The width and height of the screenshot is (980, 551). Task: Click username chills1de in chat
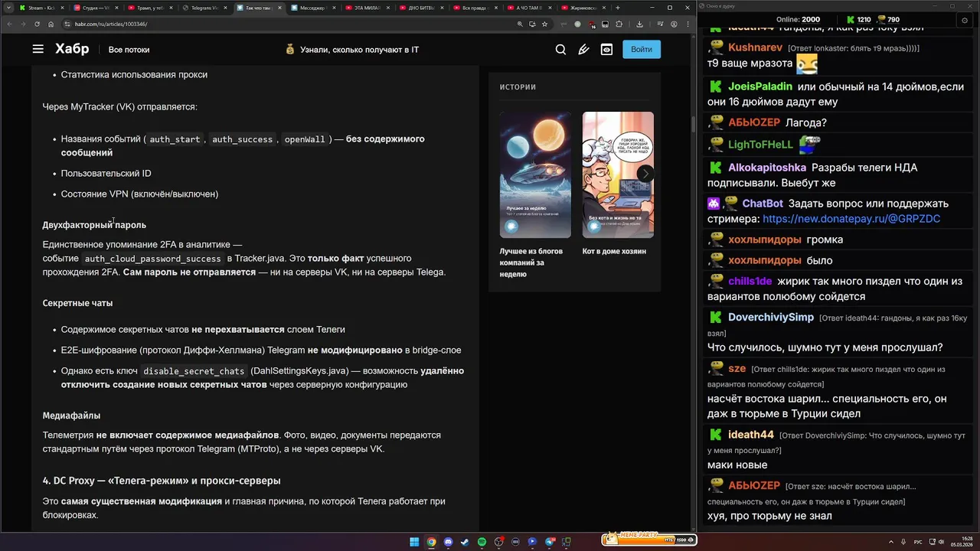[750, 282]
